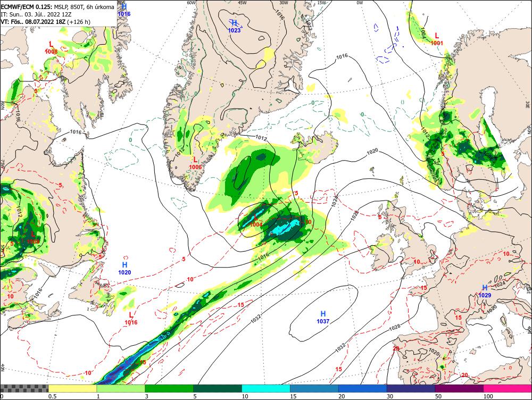This screenshot has height=400, width=532.
Task: Click the legend value '100'
Action: click(x=488, y=396)
